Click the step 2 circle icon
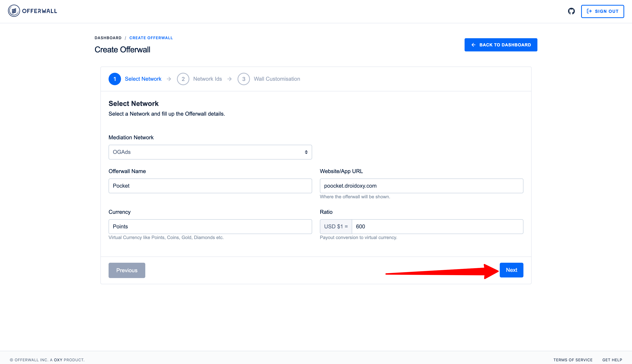 (183, 79)
